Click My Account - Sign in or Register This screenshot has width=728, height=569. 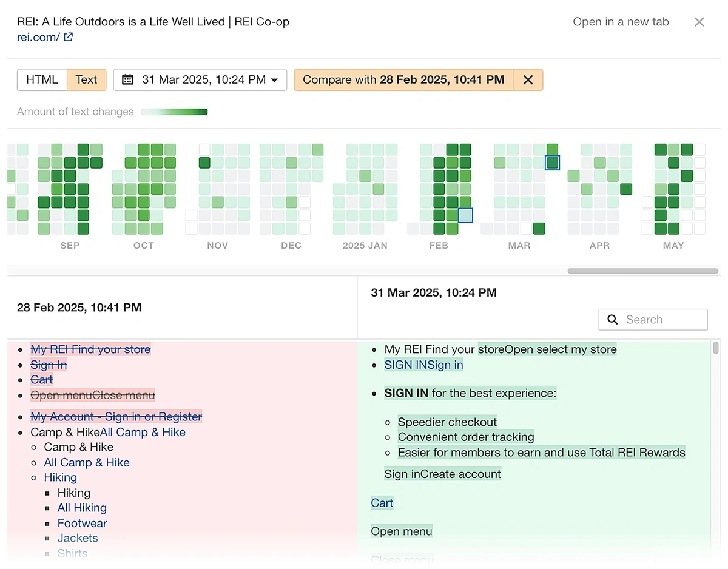coord(116,417)
